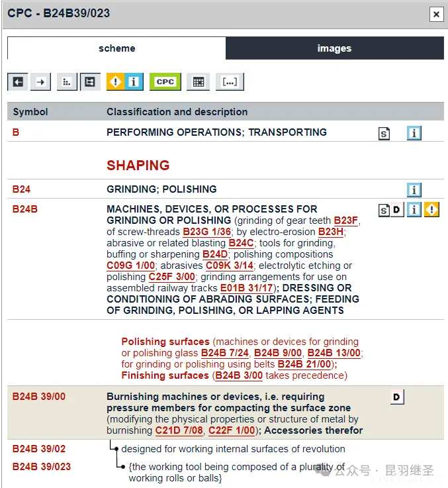Toggle the tree structure view icon

point(89,81)
